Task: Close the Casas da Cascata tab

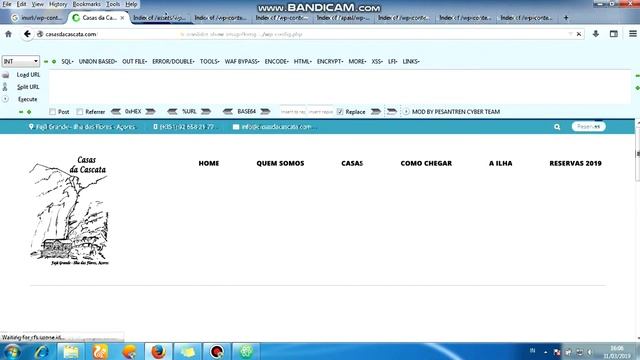Action: coord(122,18)
